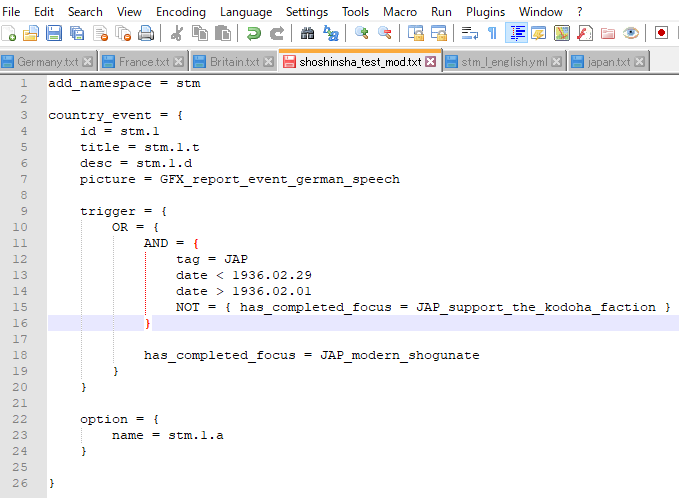Click line number 16 in margin
Screen dimensions: 679x498
click(20, 323)
